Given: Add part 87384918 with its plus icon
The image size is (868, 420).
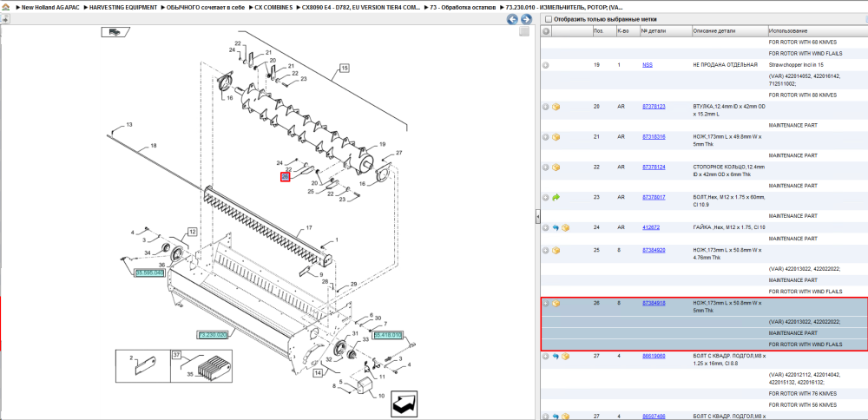Looking at the screenshot, I should click(546, 303).
